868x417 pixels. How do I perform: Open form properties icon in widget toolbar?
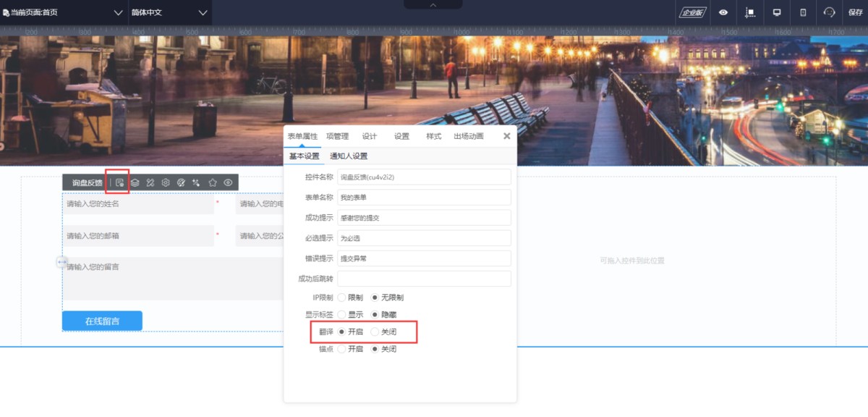coord(119,182)
